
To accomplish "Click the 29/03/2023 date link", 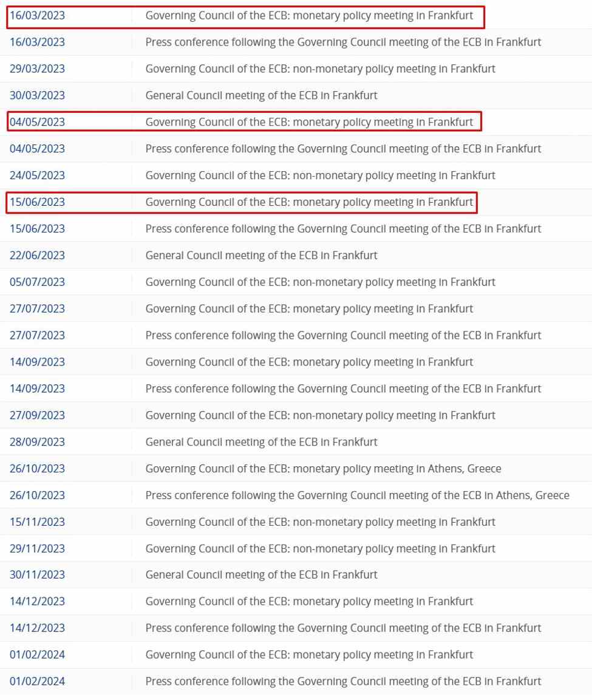I will [x=37, y=69].
